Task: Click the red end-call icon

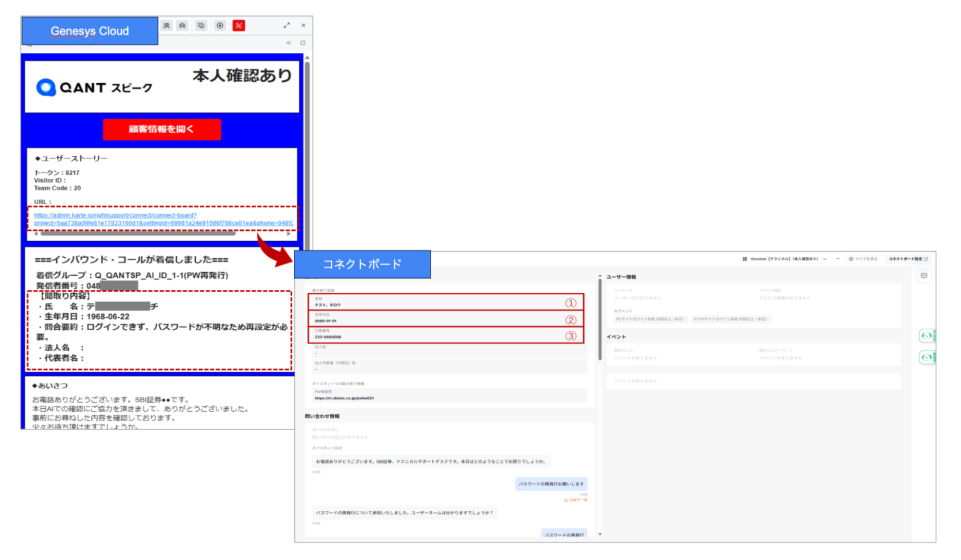Action: click(x=238, y=25)
